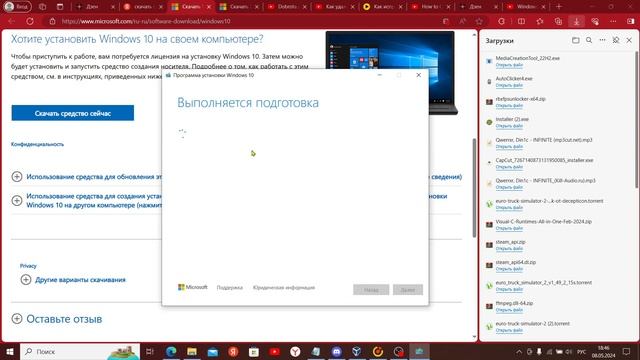Open file link under MediaCreationTool_22H2.exe

point(509,65)
